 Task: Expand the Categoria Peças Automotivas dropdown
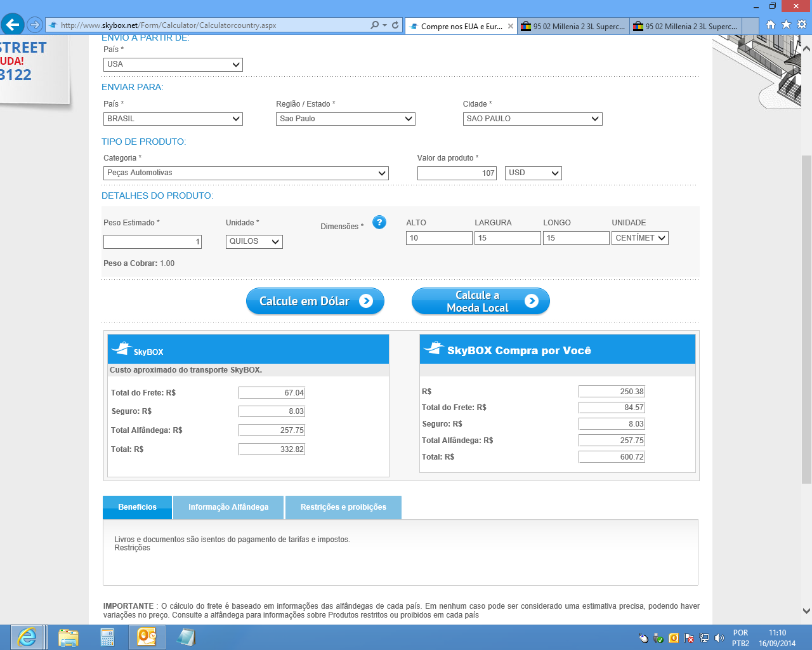click(x=246, y=173)
